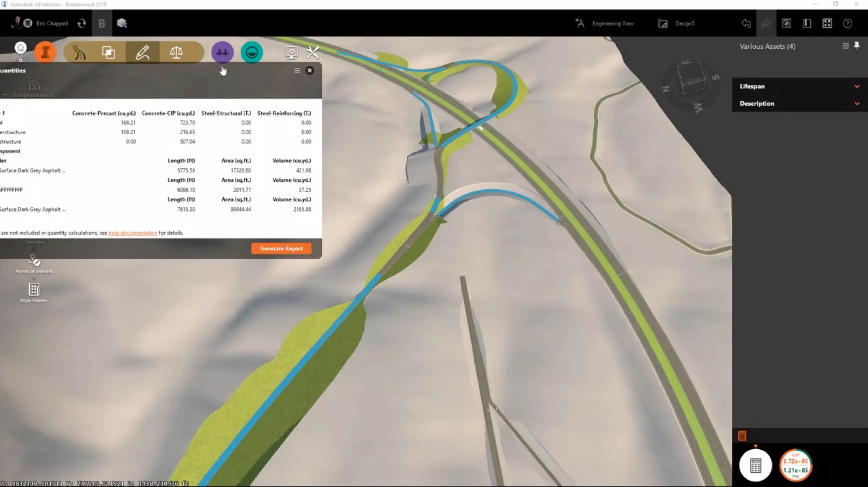Pin the Various Assets panel

pyautogui.click(x=857, y=46)
